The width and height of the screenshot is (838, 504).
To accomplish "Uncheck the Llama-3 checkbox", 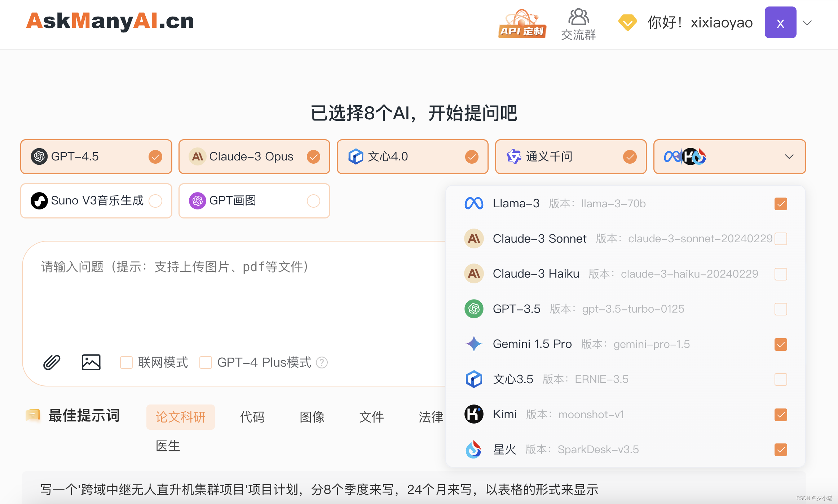I will (781, 204).
